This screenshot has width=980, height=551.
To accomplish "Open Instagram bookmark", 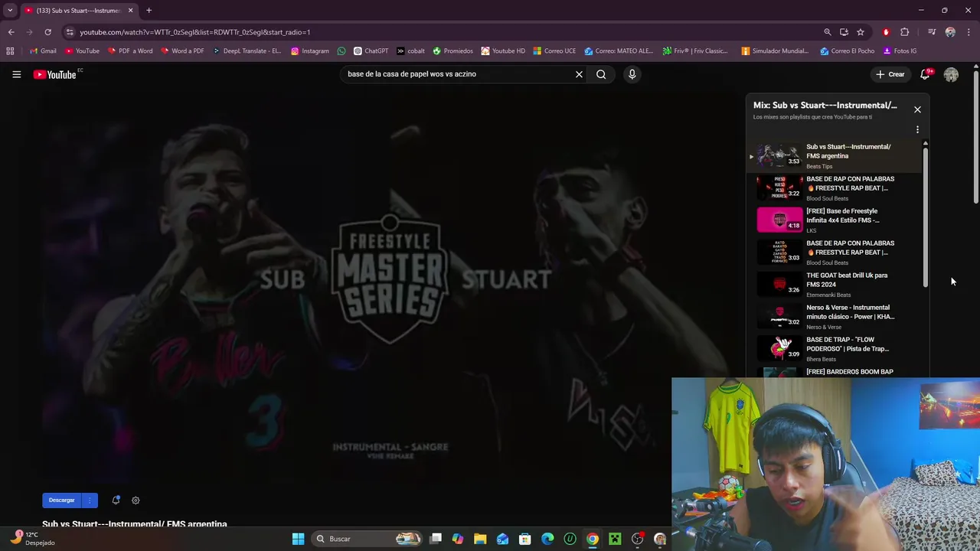I will click(310, 51).
